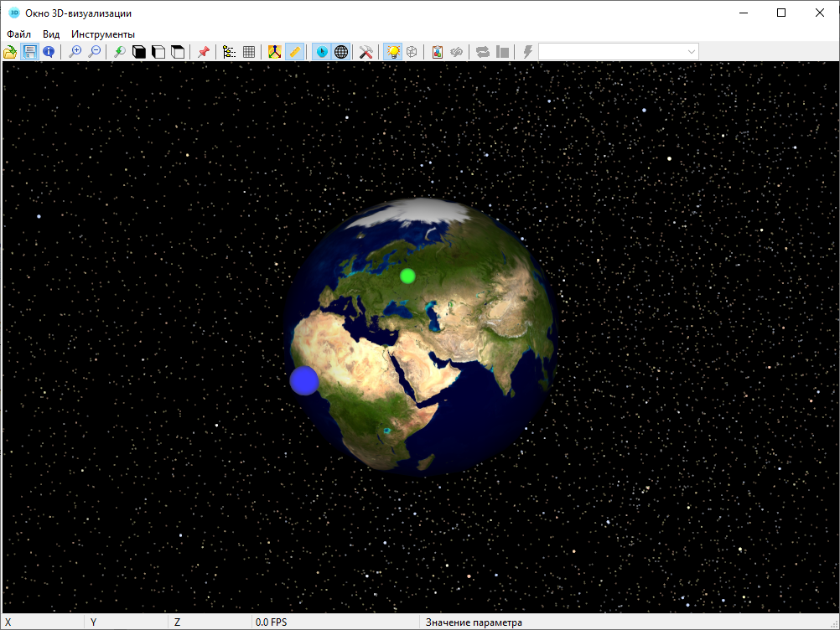Toggle the light bulb lighting button

(x=391, y=52)
